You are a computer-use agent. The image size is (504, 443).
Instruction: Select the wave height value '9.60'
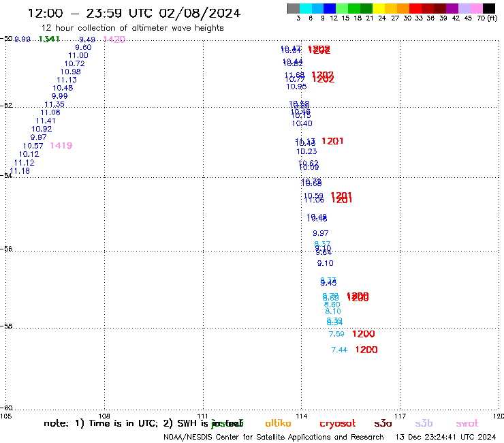tap(83, 47)
